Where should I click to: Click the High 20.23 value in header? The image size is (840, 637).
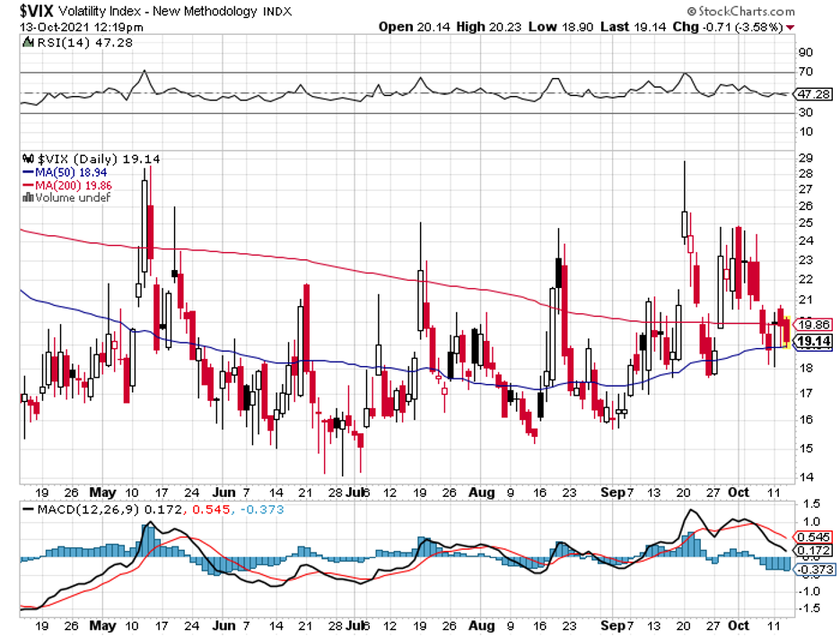point(488,27)
